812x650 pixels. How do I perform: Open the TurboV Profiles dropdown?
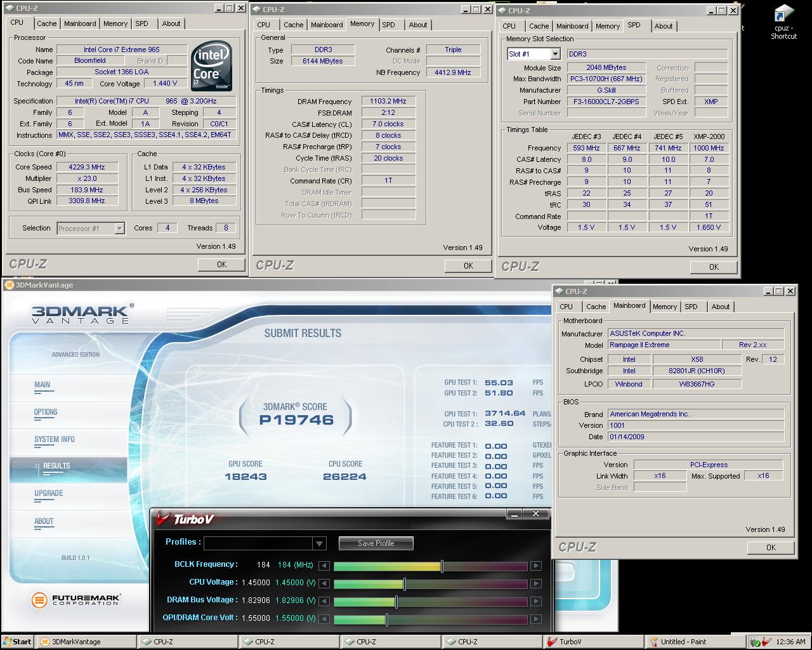point(319,543)
